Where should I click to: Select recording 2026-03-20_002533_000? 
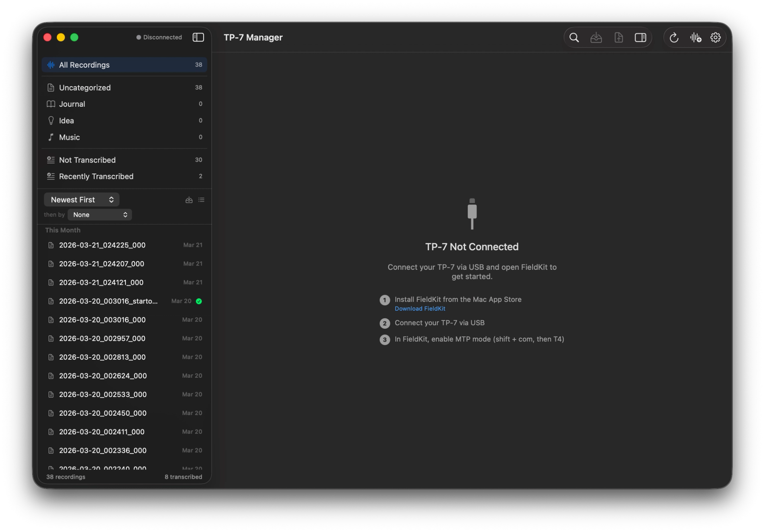pos(124,395)
